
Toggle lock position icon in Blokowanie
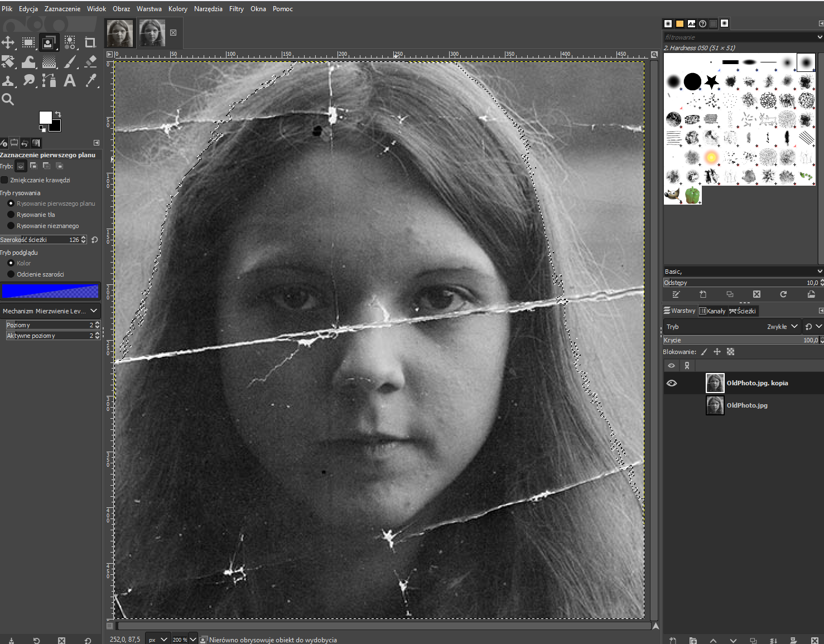pyautogui.click(x=717, y=352)
